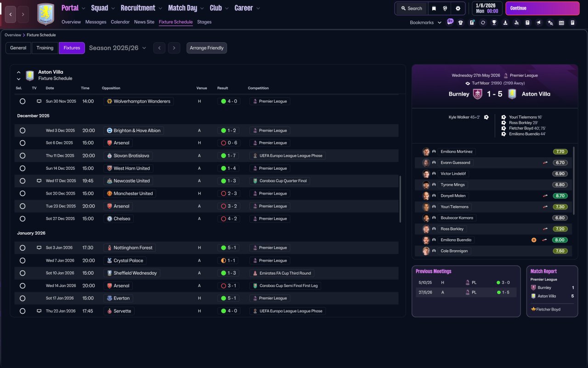Click the TV icon on Servette row
Image resolution: width=588 pixels, height=368 pixels.
39,311
